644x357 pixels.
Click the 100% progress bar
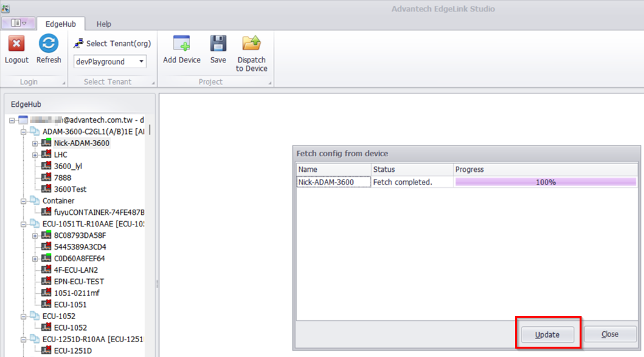[x=545, y=182]
